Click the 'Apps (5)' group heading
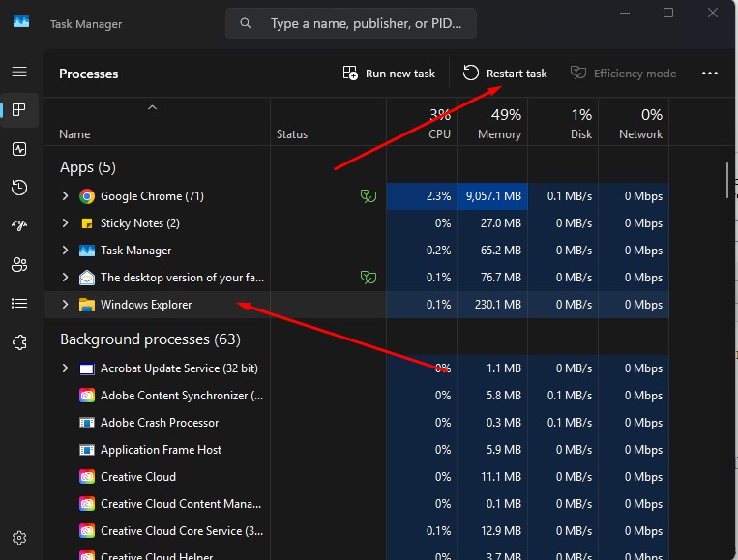The width and height of the screenshot is (738, 560). (x=88, y=167)
